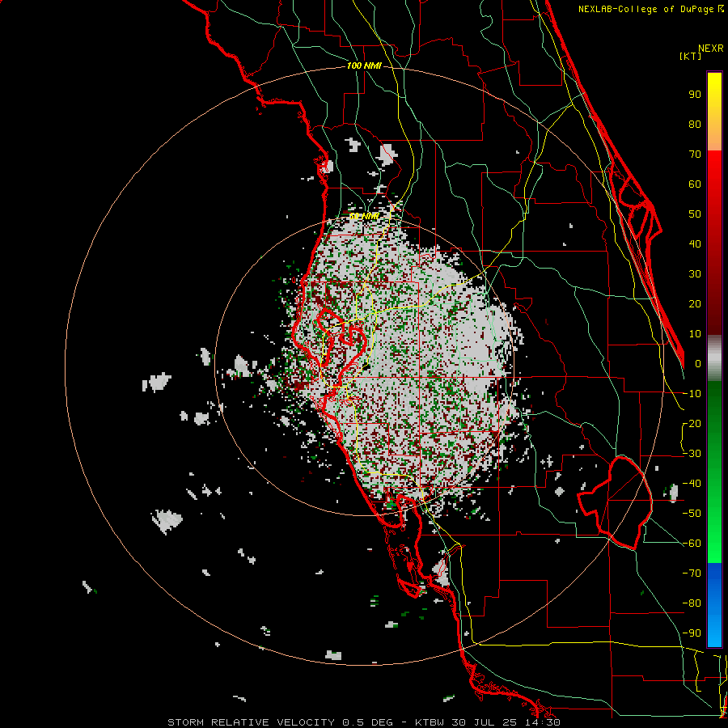
Task: Select the -60 knot scale label
Action: pos(692,544)
